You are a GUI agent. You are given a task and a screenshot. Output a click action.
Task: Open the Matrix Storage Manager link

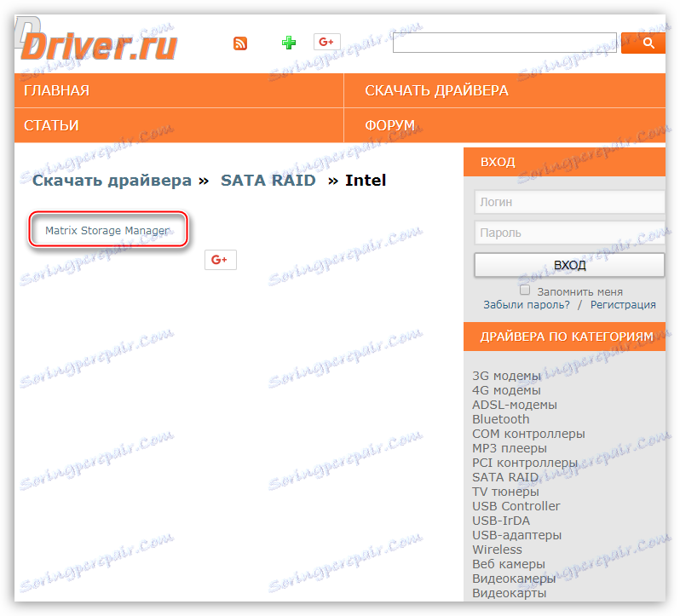(107, 231)
